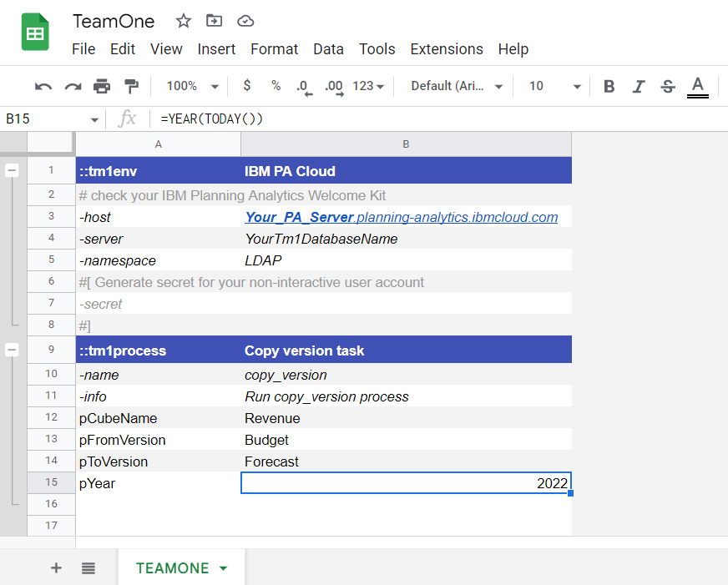Open the Format menu

275,48
